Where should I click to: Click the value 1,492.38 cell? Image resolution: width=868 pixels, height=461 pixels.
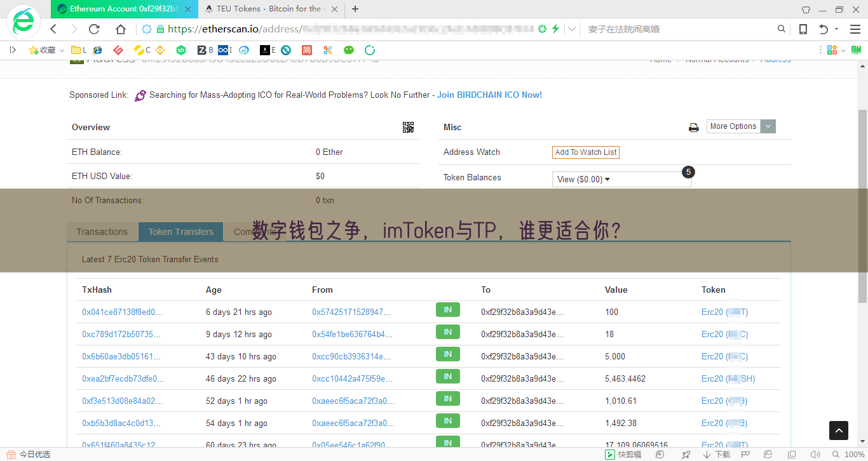coord(621,423)
